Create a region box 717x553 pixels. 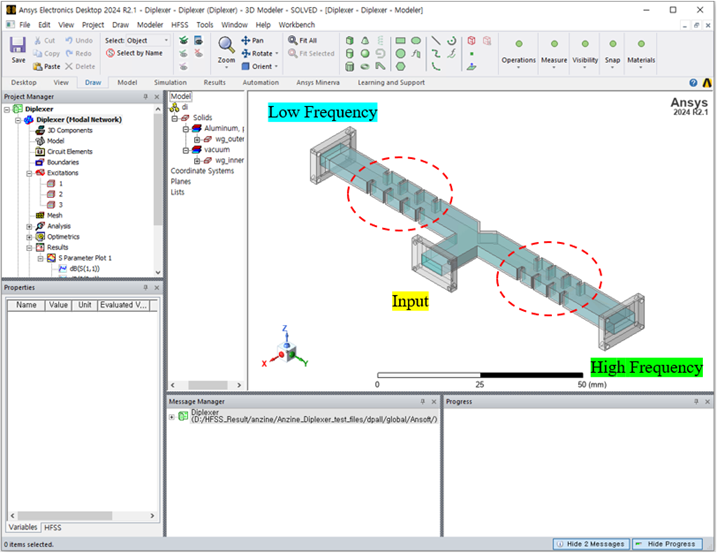pyautogui.click(x=471, y=41)
